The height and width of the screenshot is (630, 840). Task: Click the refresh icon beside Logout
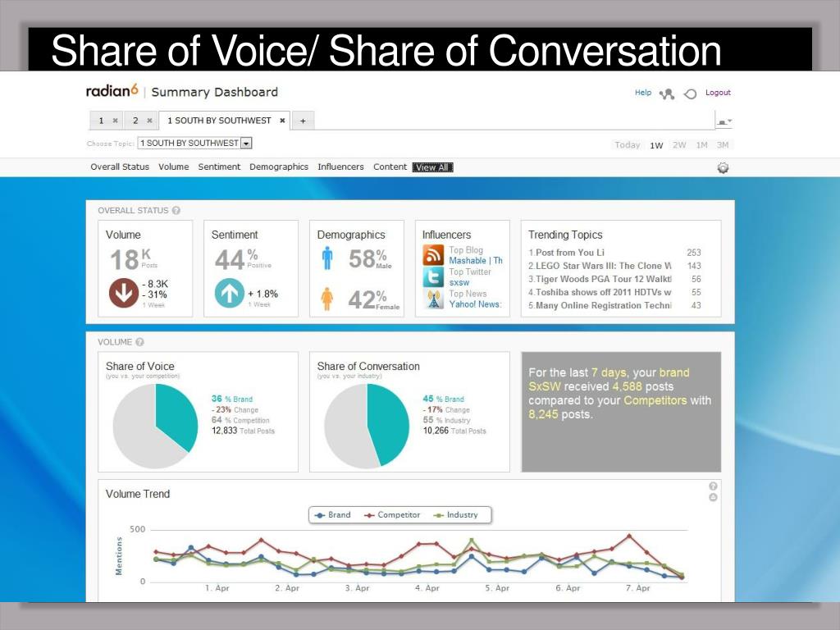click(x=690, y=94)
